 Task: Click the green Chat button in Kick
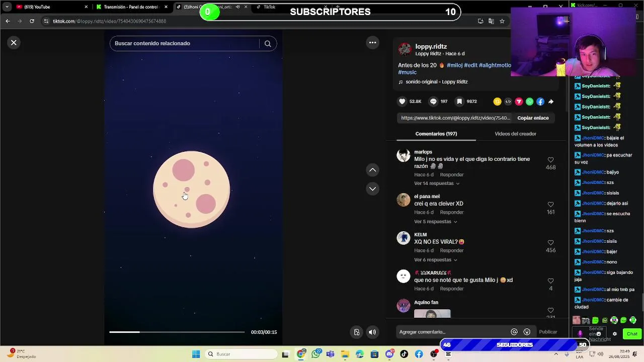tap(632, 334)
